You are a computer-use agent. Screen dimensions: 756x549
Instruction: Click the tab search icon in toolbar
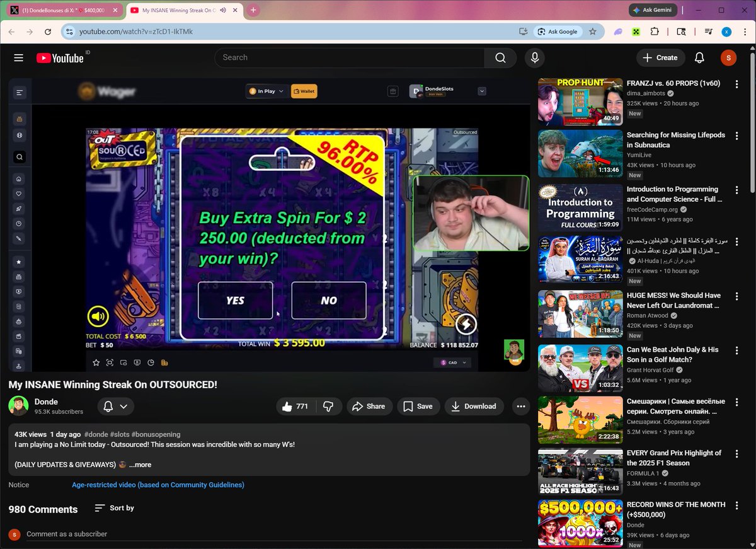681,32
